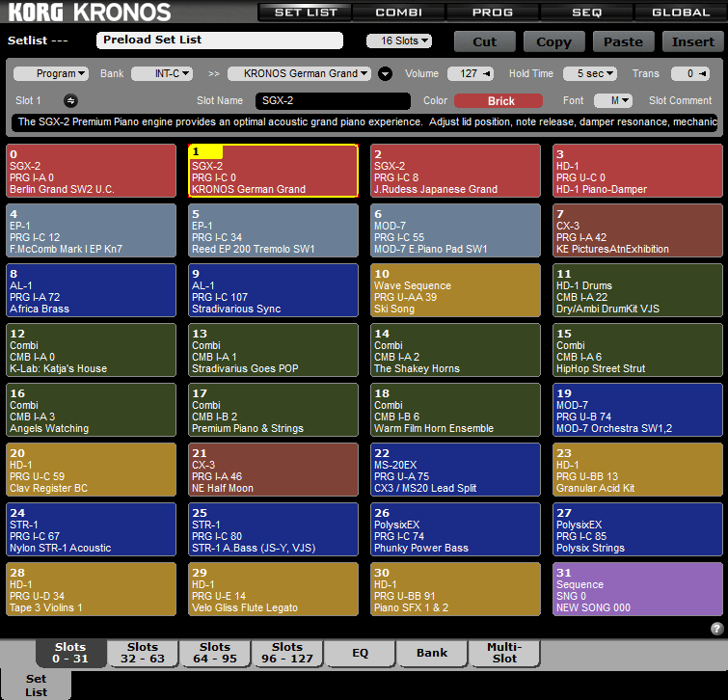Select slot 26 Phunky Power Bass
The width and height of the screenshot is (728, 700).
coord(455,529)
